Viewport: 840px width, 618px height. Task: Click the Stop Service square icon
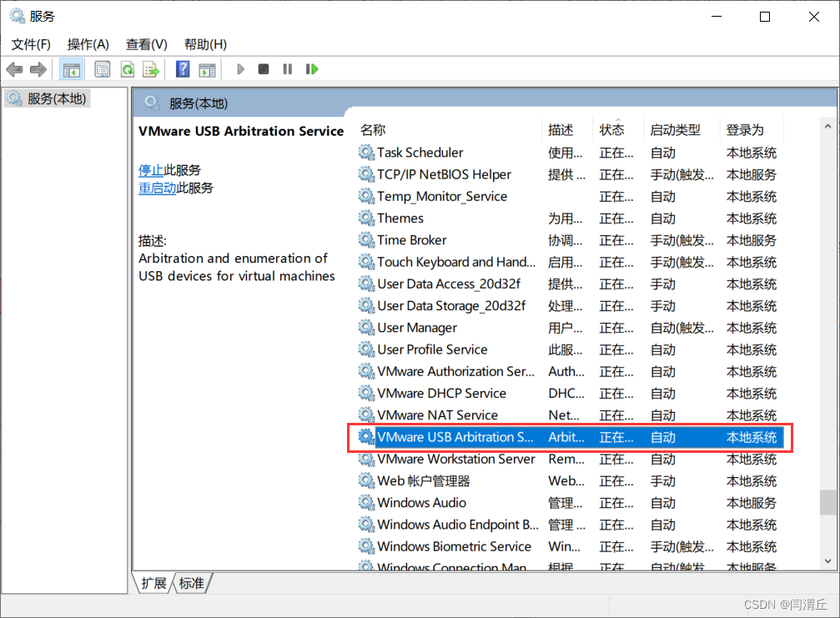tap(263, 69)
